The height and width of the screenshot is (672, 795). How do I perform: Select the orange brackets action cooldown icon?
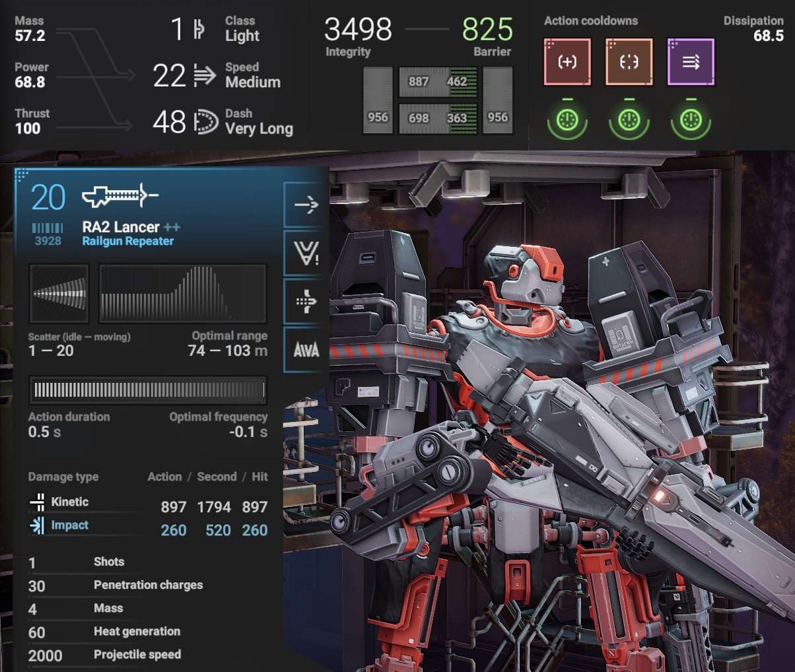pos(629,62)
